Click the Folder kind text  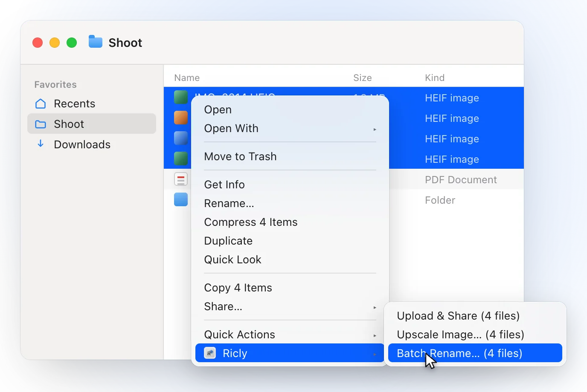(440, 200)
